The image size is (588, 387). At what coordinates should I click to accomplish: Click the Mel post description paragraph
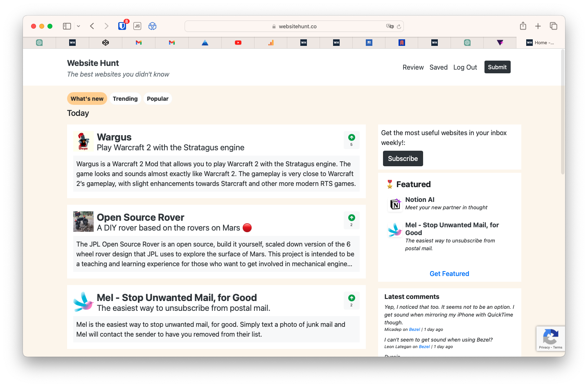pyautogui.click(x=216, y=329)
